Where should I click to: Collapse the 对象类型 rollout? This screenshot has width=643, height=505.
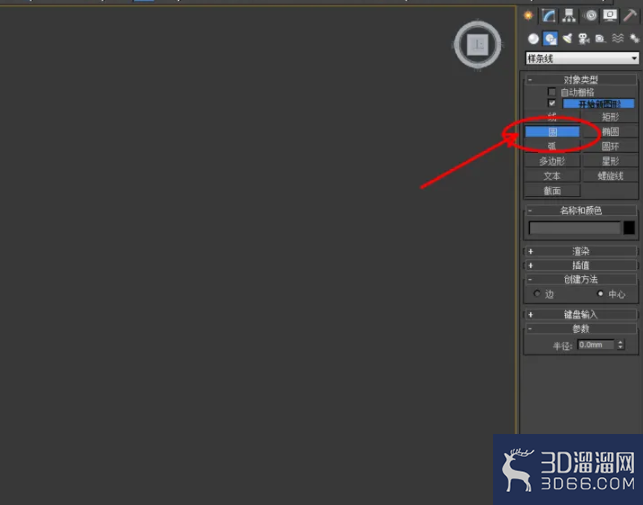click(x=581, y=79)
